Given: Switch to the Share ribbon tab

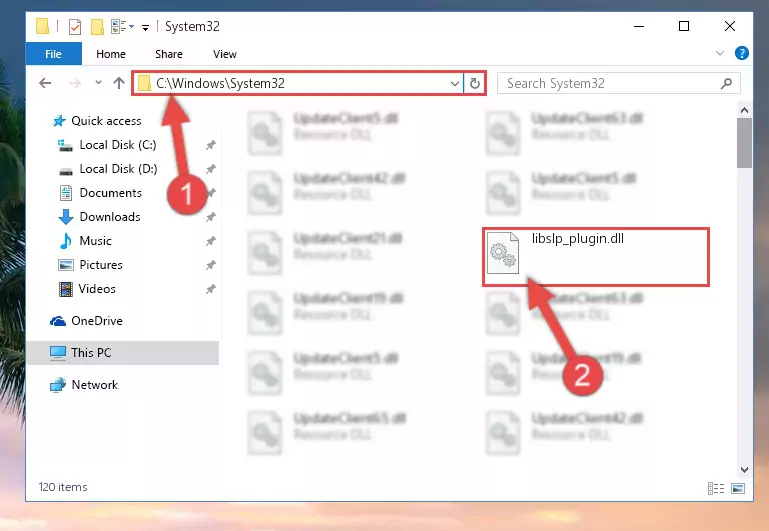Looking at the screenshot, I should 169,54.
